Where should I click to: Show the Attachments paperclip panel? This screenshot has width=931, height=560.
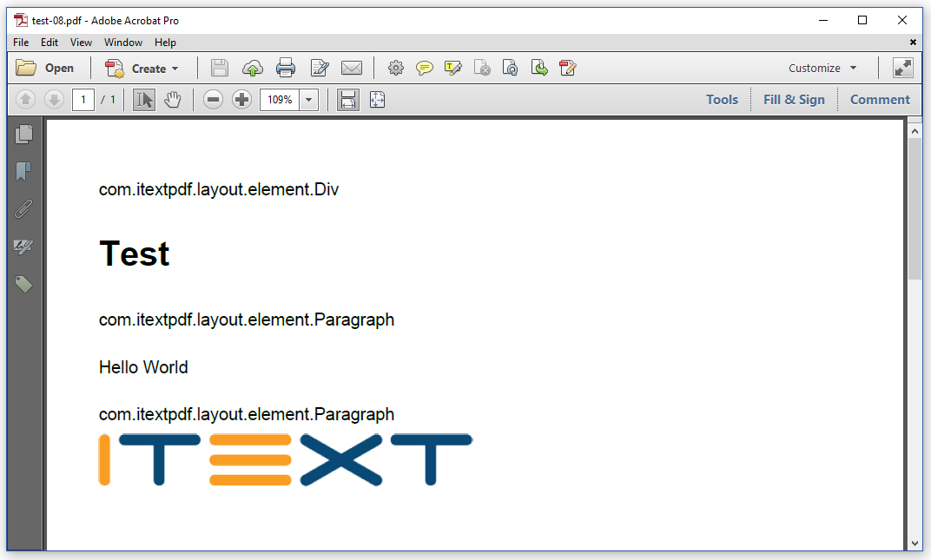click(x=23, y=209)
